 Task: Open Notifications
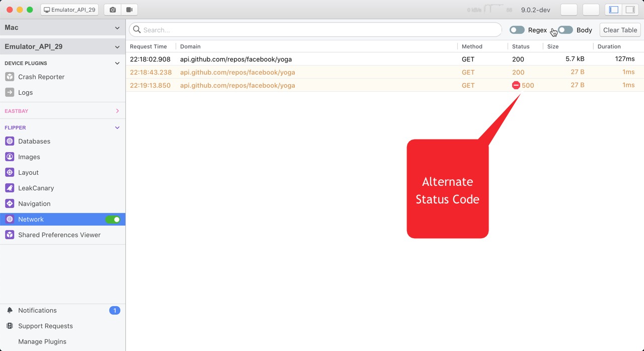pyautogui.click(x=62, y=311)
